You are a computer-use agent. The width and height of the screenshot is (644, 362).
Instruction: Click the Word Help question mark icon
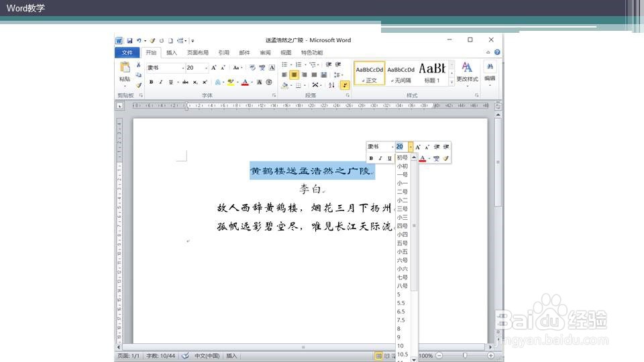pos(497,52)
